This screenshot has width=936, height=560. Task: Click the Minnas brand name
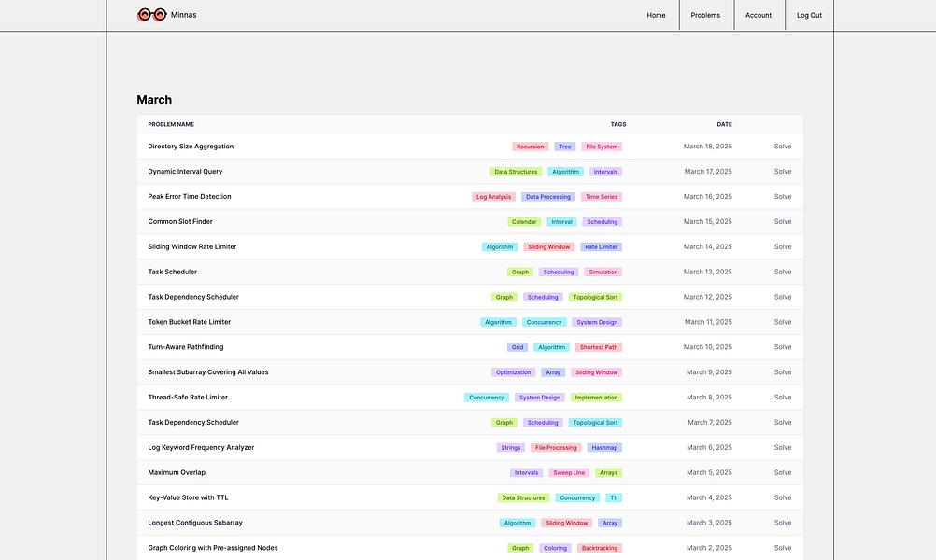click(x=183, y=15)
